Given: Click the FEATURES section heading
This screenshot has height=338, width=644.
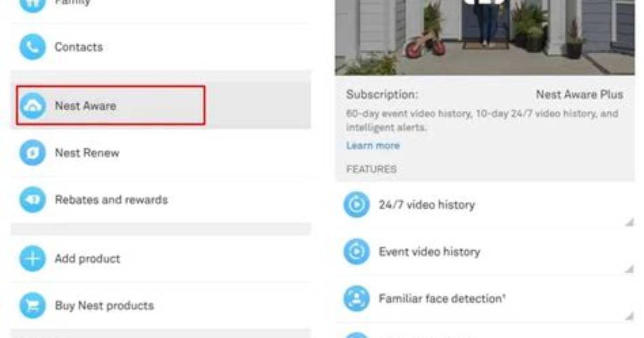Looking at the screenshot, I should click(372, 169).
